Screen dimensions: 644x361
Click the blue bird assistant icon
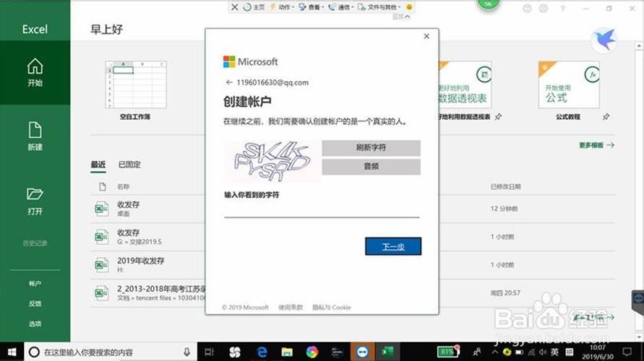pyautogui.click(x=604, y=40)
